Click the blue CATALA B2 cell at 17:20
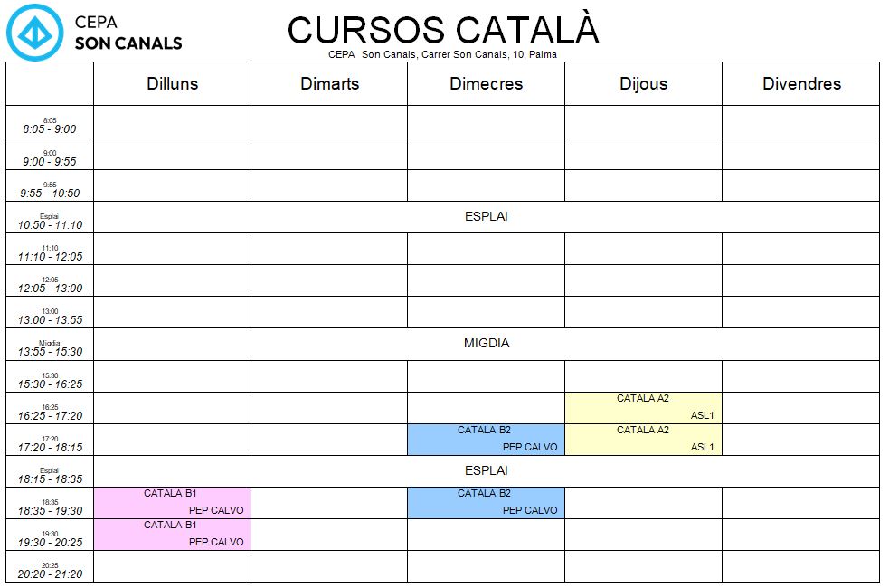Screen dimensions: 889x588 point(486,440)
